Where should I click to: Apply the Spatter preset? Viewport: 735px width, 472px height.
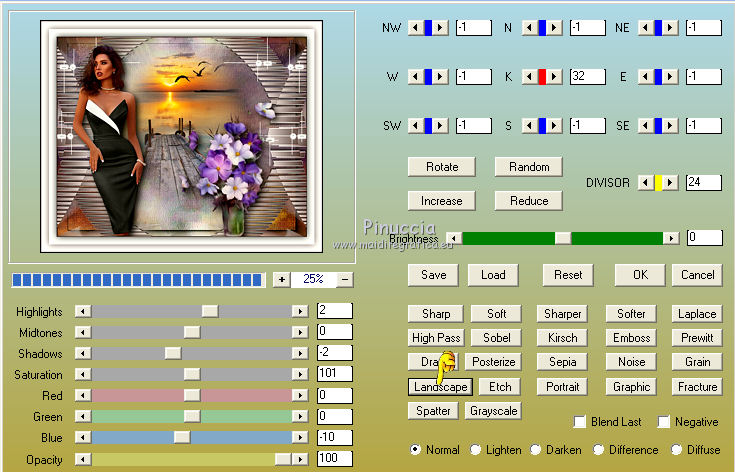tap(433, 411)
